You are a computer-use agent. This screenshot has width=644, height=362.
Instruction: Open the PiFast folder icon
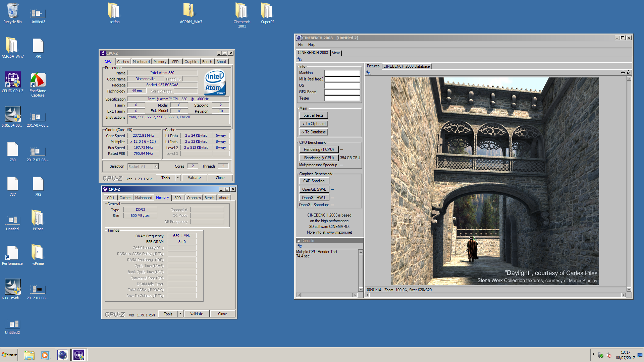pyautogui.click(x=38, y=221)
